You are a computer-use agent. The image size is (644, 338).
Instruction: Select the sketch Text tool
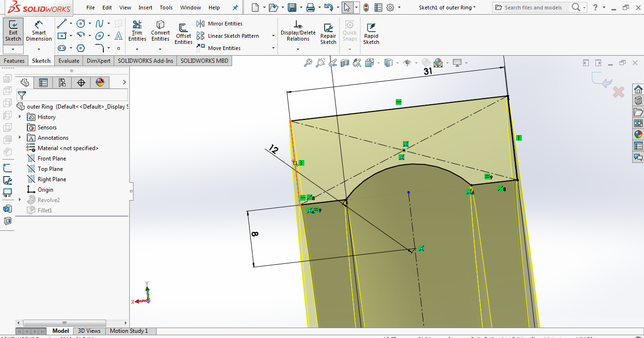(118, 36)
